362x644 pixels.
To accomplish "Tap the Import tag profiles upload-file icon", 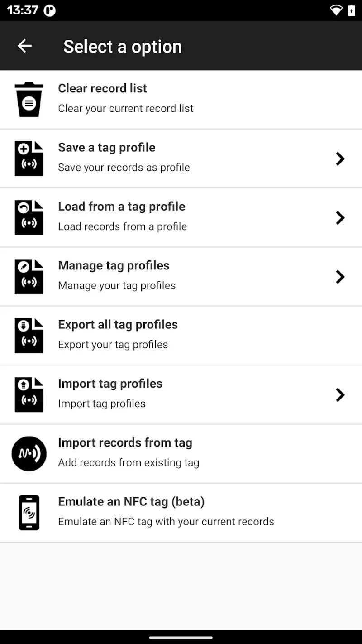I will (29, 395).
